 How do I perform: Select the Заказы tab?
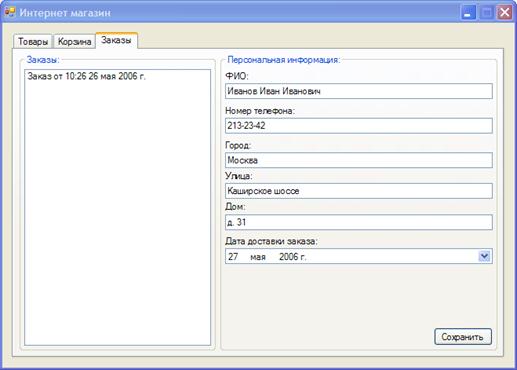(x=116, y=40)
